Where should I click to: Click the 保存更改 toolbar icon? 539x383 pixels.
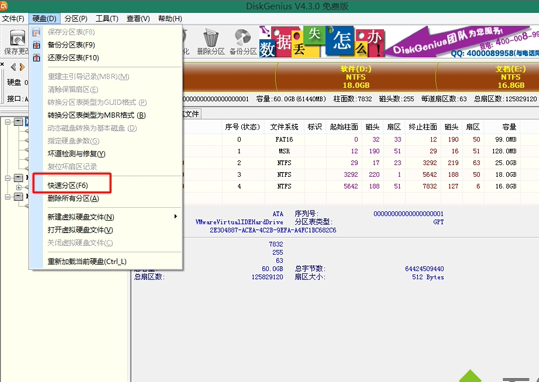[x=17, y=38]
